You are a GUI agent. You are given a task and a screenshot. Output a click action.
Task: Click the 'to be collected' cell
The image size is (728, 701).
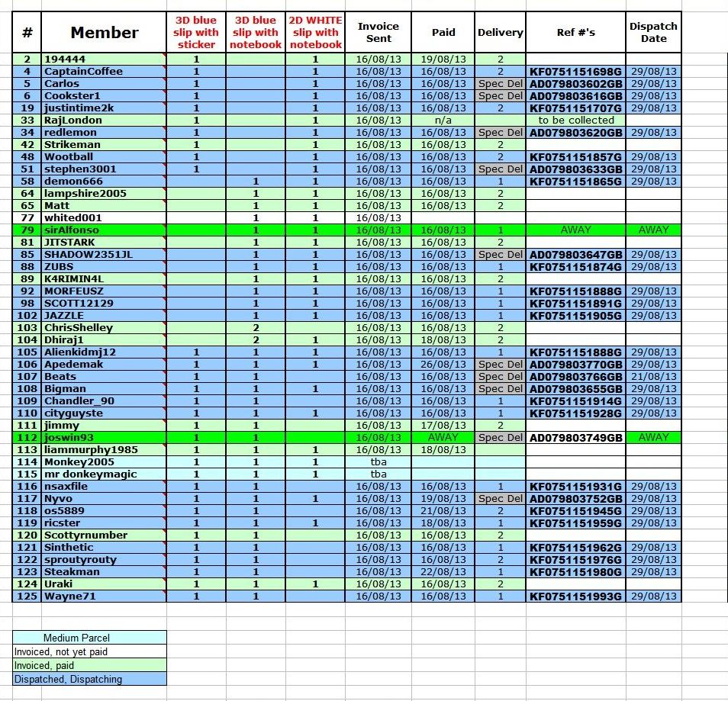click(x=575, y=121)
